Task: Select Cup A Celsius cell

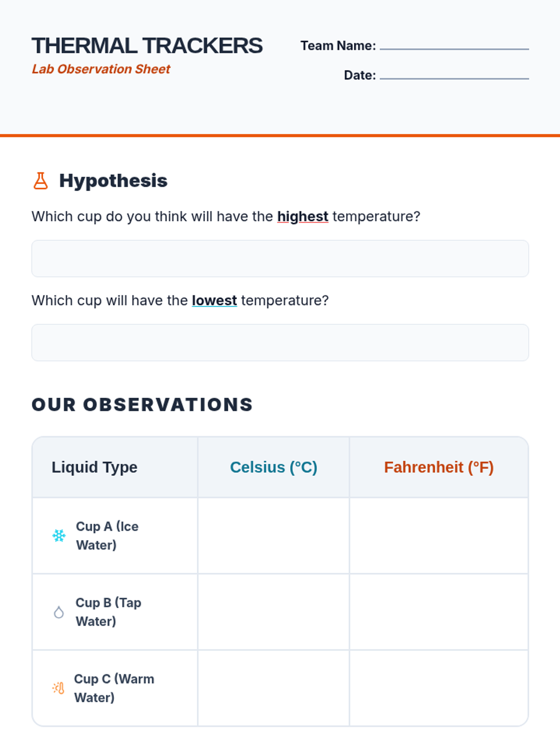Action: click(x=273, y=536)
